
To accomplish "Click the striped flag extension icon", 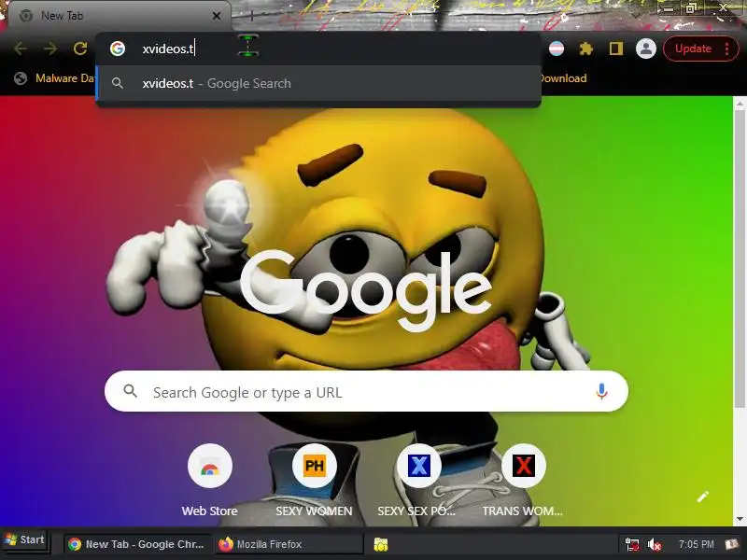I will (x=557, y=49).
